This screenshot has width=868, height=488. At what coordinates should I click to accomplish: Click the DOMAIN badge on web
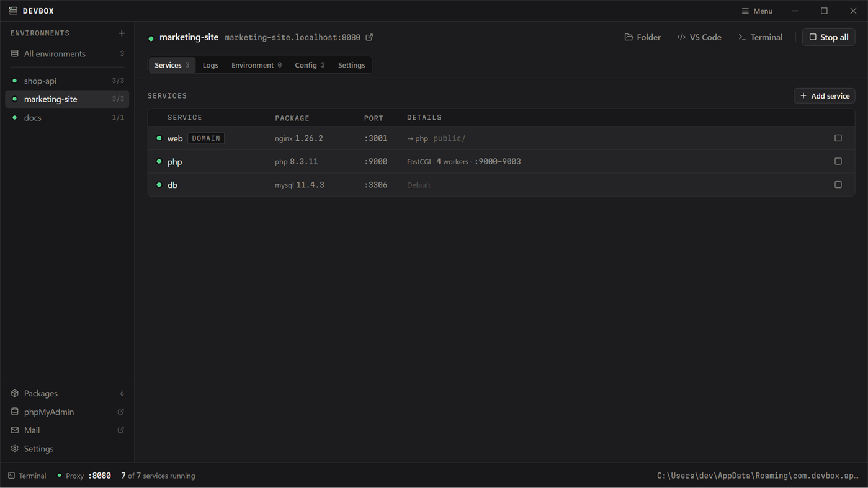(x=206, y=138)
